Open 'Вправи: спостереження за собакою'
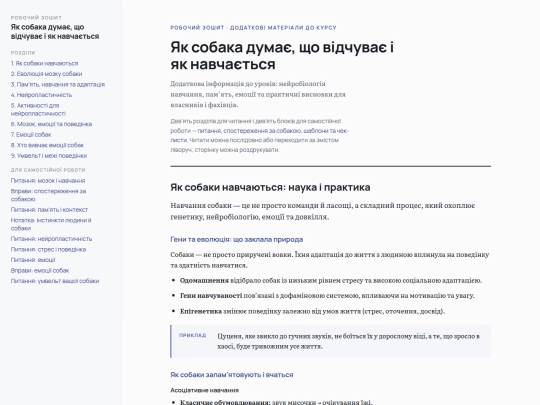 (49, 195)
